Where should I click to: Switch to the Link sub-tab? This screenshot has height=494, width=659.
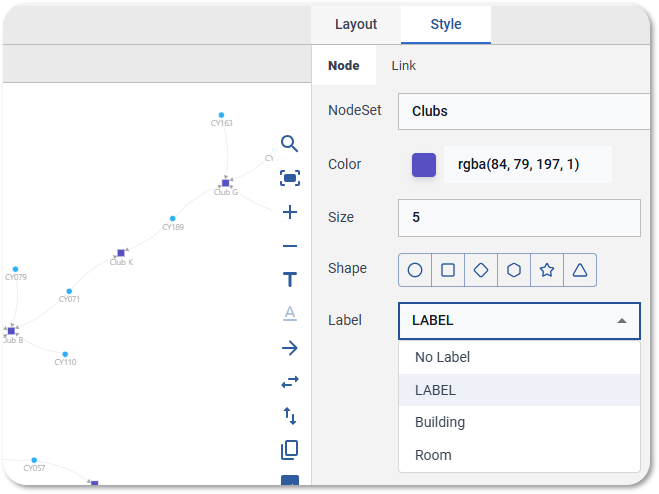pyautogui.click(x=403, y=66)
